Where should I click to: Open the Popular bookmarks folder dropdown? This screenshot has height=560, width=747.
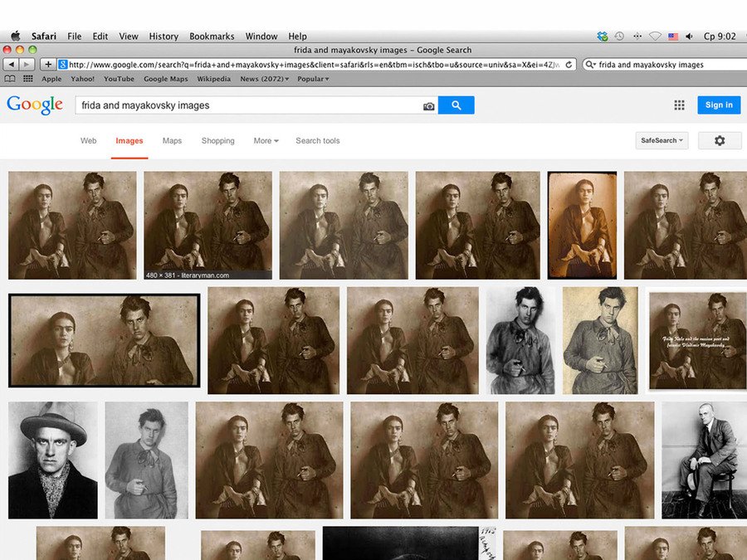(x=313, y=80)
